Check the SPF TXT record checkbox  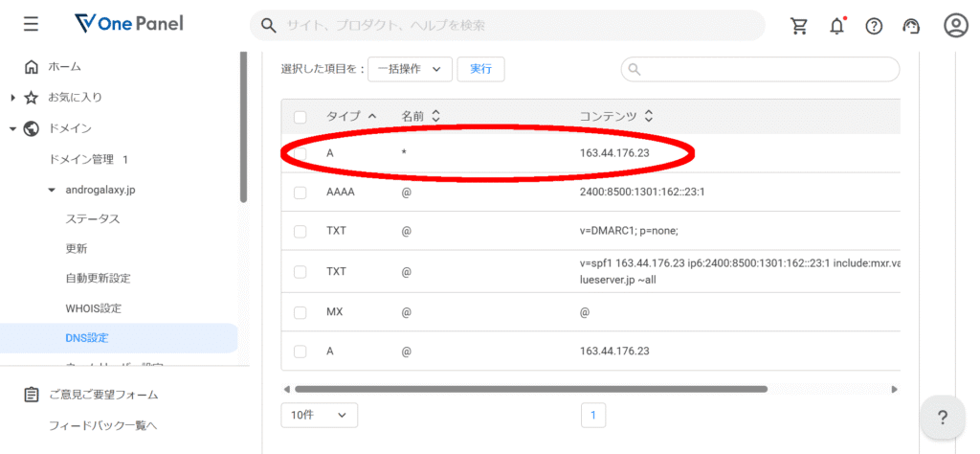300,272
